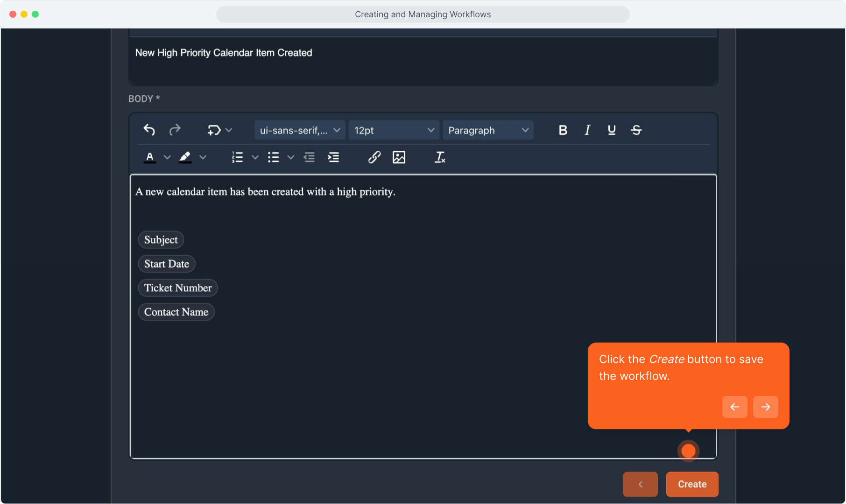Insert a link with the chain icon
This screenshot has height=504, width=846.
point(374,157)
